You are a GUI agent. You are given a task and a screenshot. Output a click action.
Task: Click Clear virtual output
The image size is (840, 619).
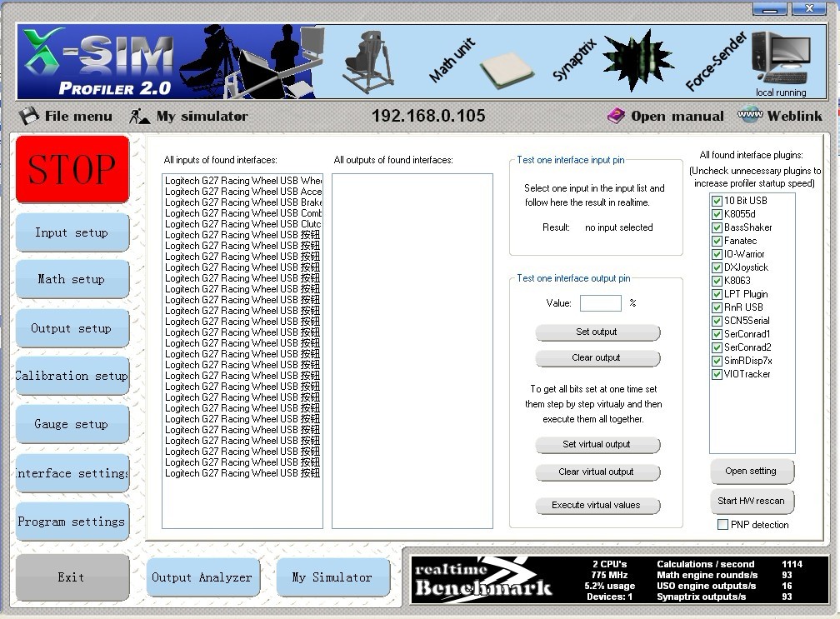coord(597,472)
